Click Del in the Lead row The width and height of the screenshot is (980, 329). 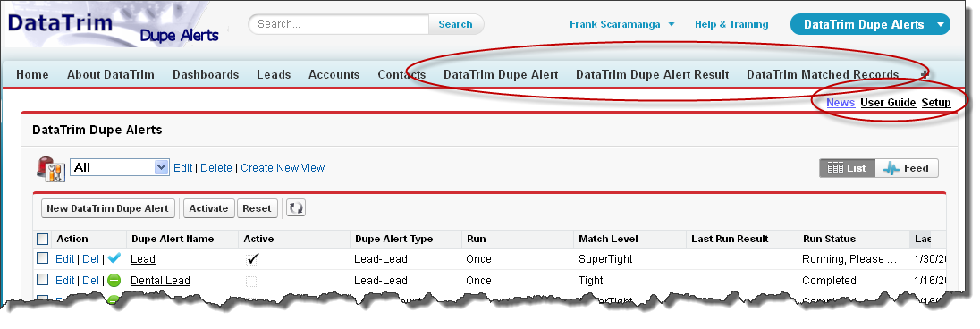(91, 259)
